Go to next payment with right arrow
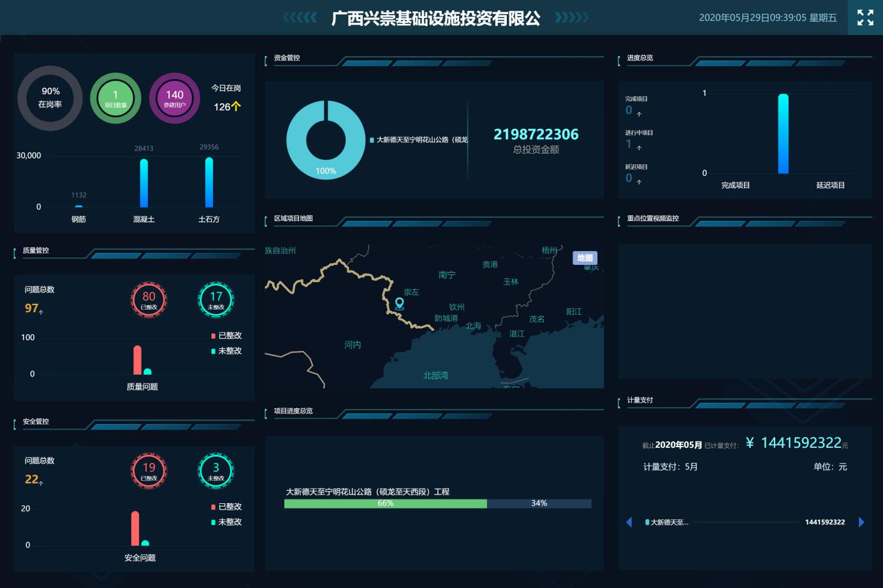The width and height of the screenshot is (883, 588). [x=861, y=522]
